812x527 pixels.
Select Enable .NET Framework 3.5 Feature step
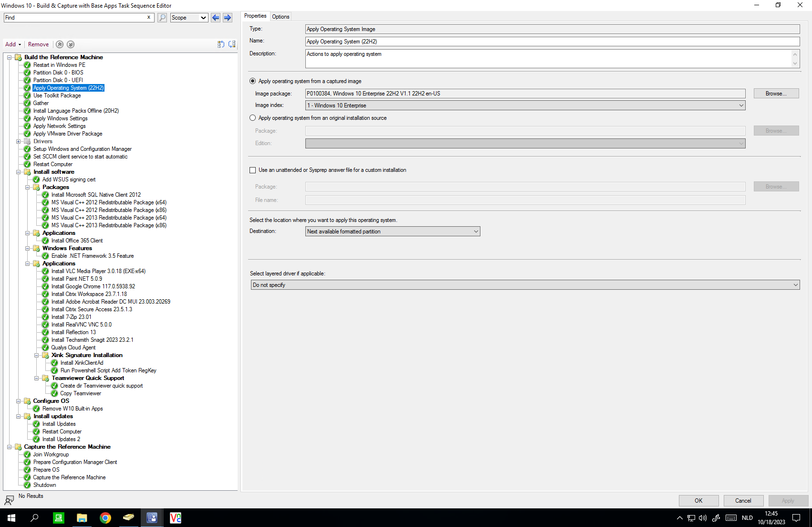(93, 256)
